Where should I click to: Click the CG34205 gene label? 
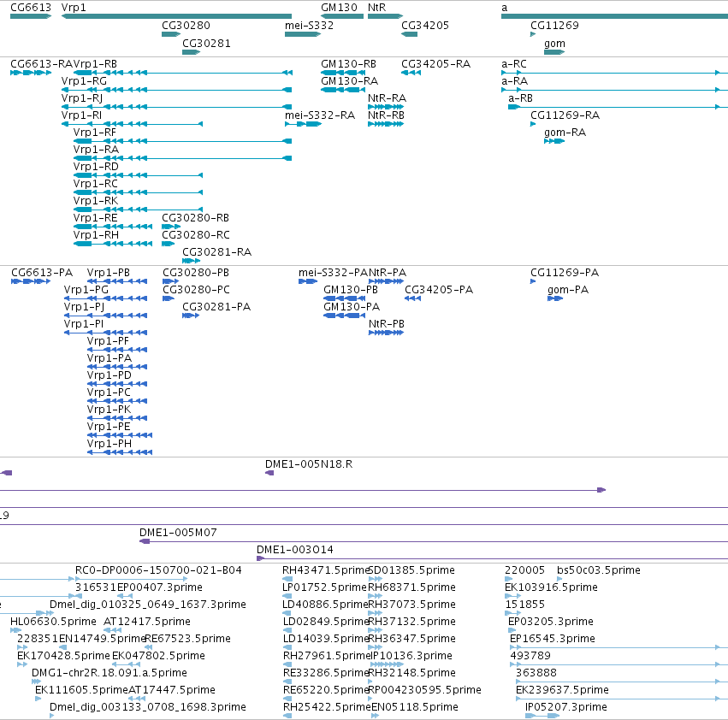[425, 25]
